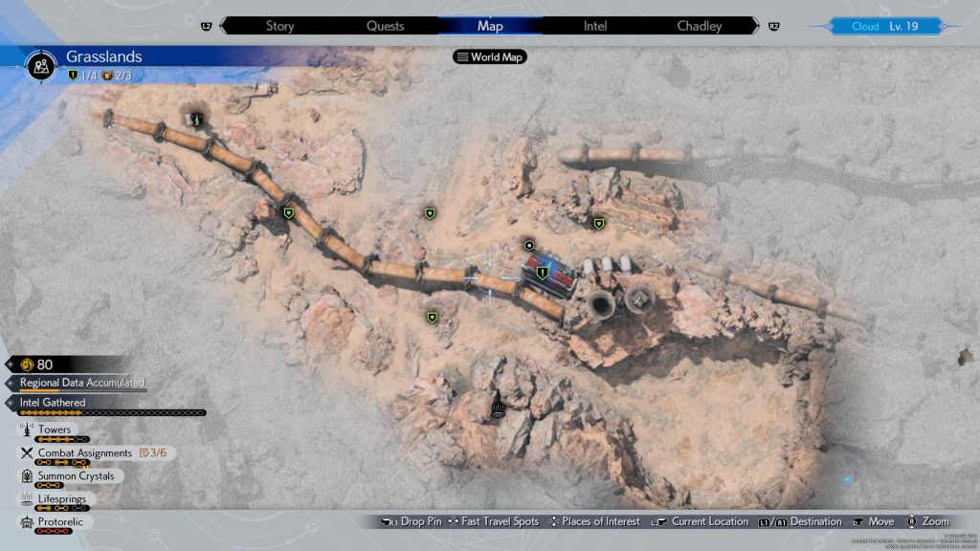This screenshot has width=980, height=551.
Task: Open the Quests tab
Action: pos(385,26)
